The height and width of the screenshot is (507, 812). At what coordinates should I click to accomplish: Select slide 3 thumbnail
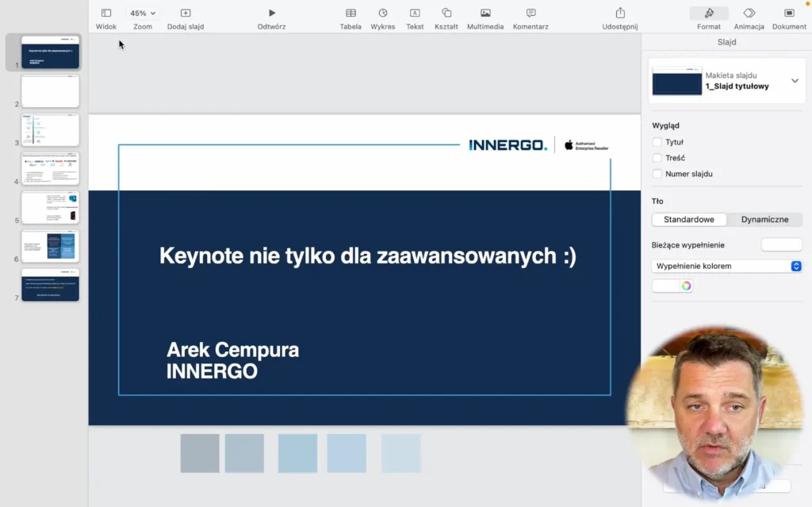tap(50, 129)
